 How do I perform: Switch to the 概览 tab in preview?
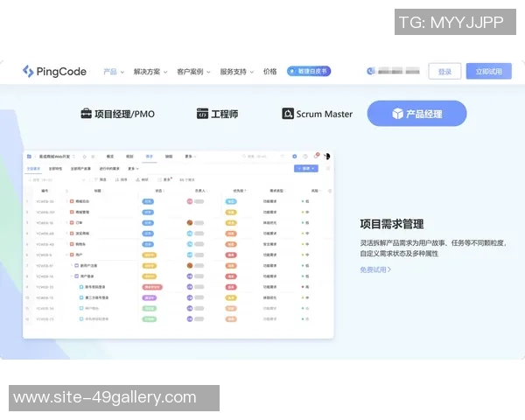coord(110,157)
